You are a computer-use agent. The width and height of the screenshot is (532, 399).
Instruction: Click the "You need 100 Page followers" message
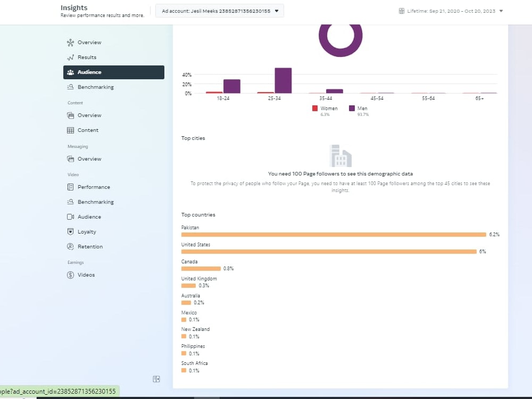click(x=340, y=174)
